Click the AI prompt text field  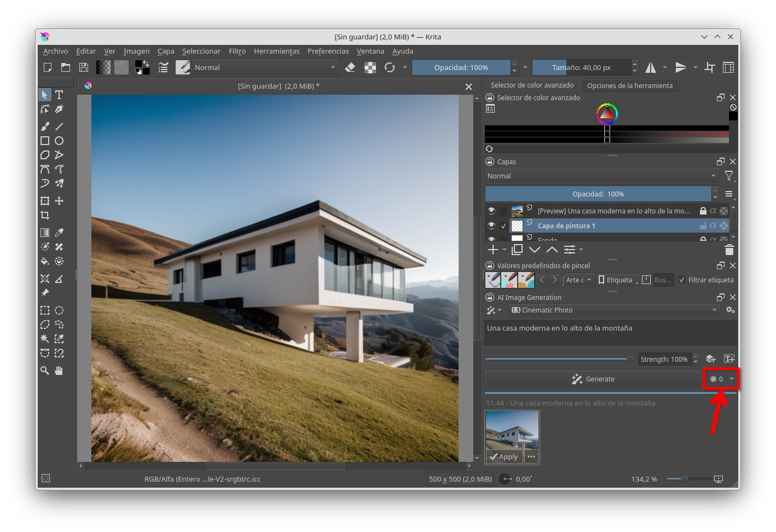(x=611, y=333)
